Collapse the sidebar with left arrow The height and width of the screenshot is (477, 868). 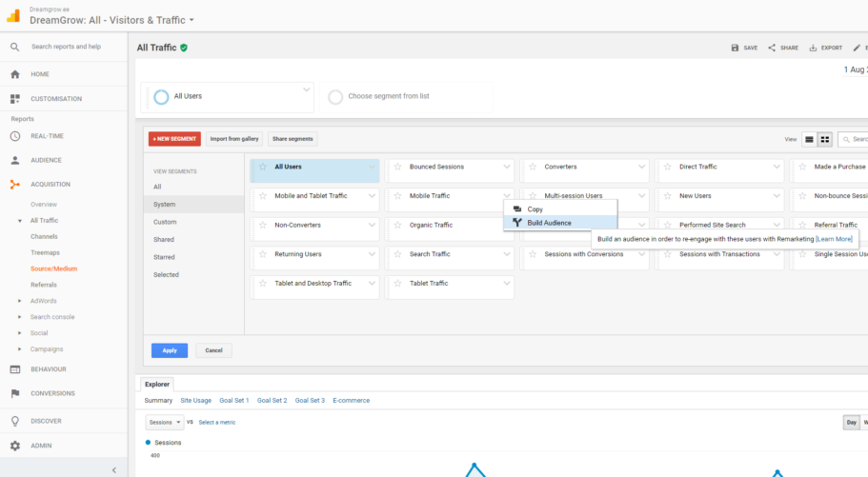[114, 470]
